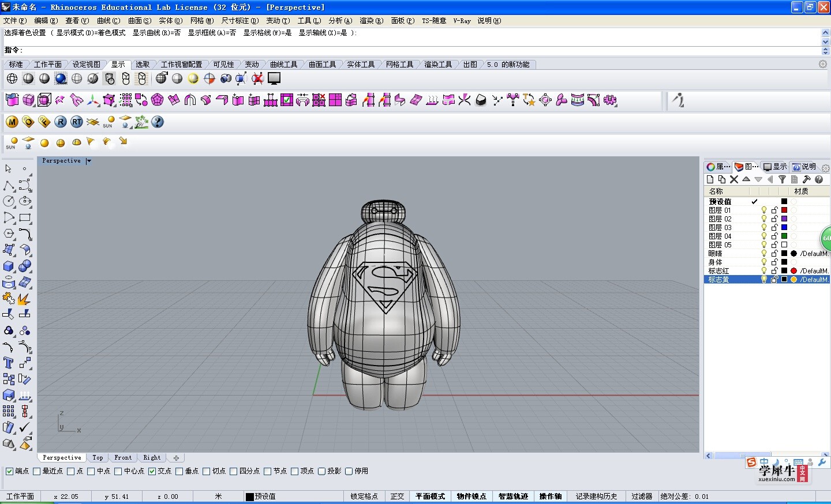Toggle 正交 ortho in status bar
The height and width of the screenshot is (504, 831).
click(398, 497)
